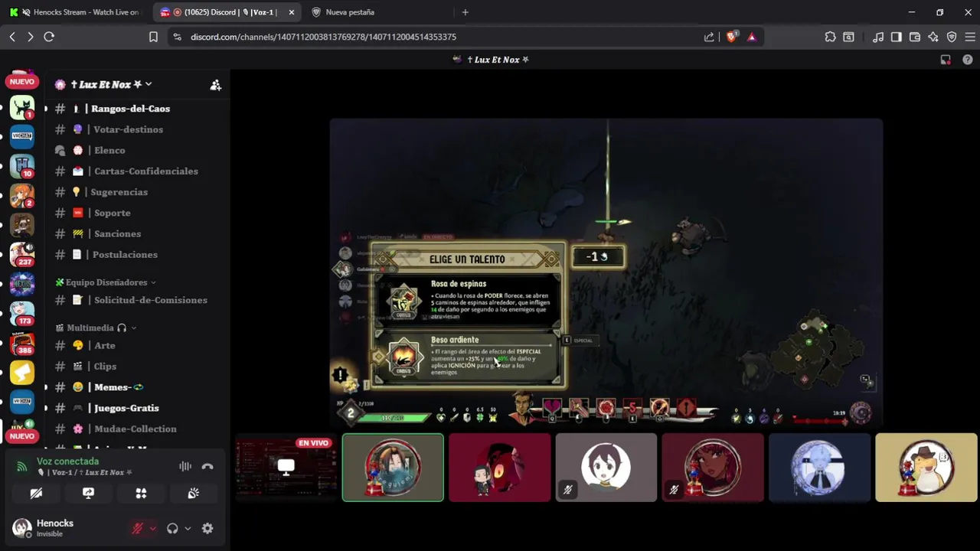Disconnect from the voice channel
The height and width of the screenshot is (551, 980).
pyautogui.click(x=207, y=466)
